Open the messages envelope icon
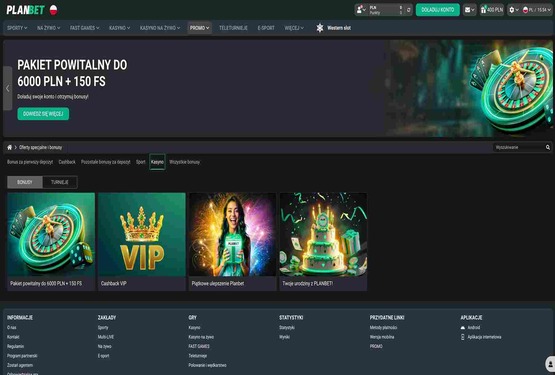 tap(469, 10)
